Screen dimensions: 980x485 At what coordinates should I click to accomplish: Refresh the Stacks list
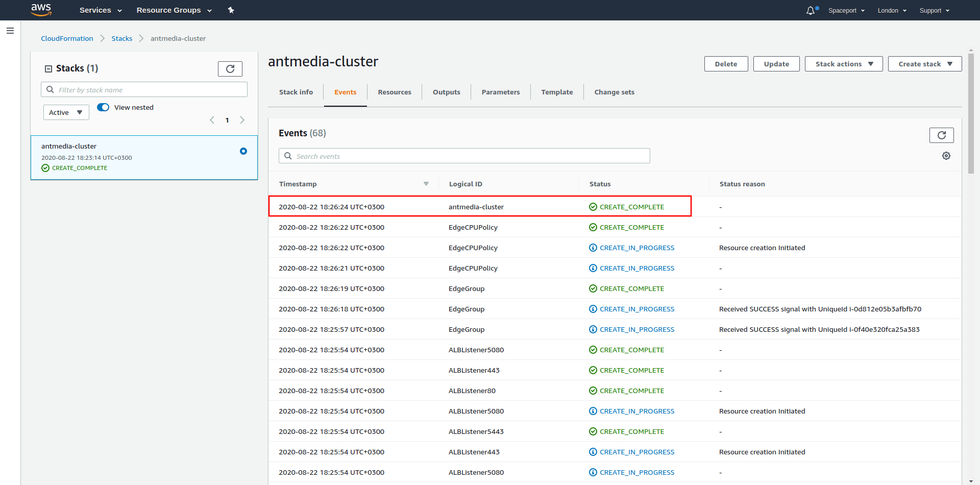pos(230,68)
